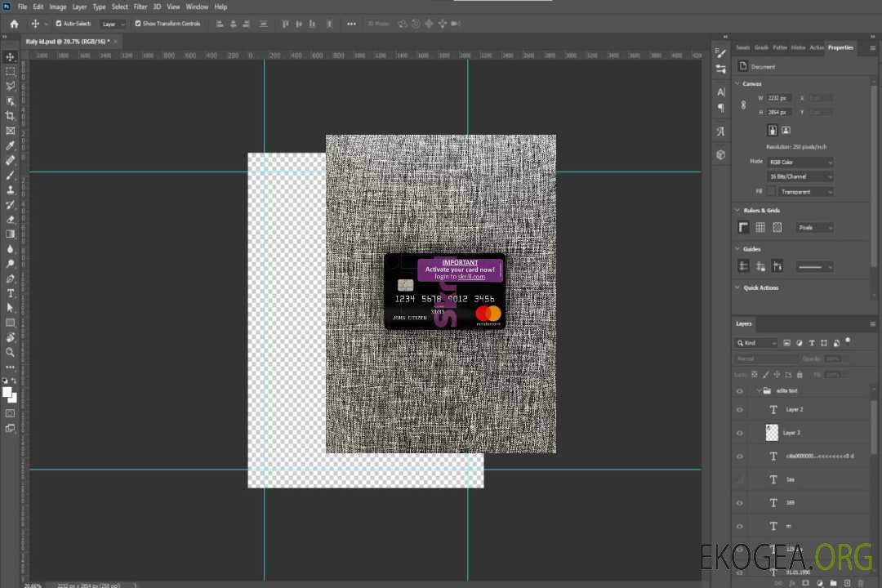882x588 pixels.
Task: Collapse the Guides section
Action: point(737,249)
